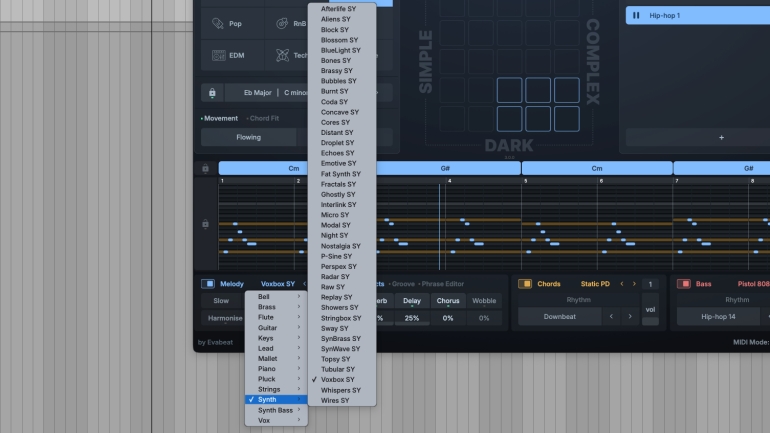
Task: Choose Fat Synth SY preset
Action: click(x=341, y=174)
